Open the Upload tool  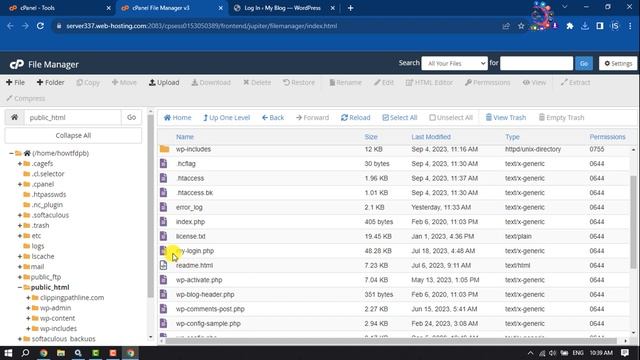point(164,82)
